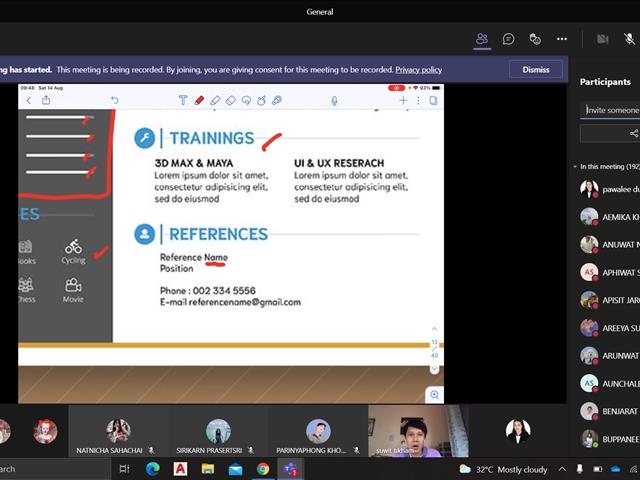Screen dimensions: 640x480
Task: Click the share export icon in notes app
Action: click(x=46, y=100)
